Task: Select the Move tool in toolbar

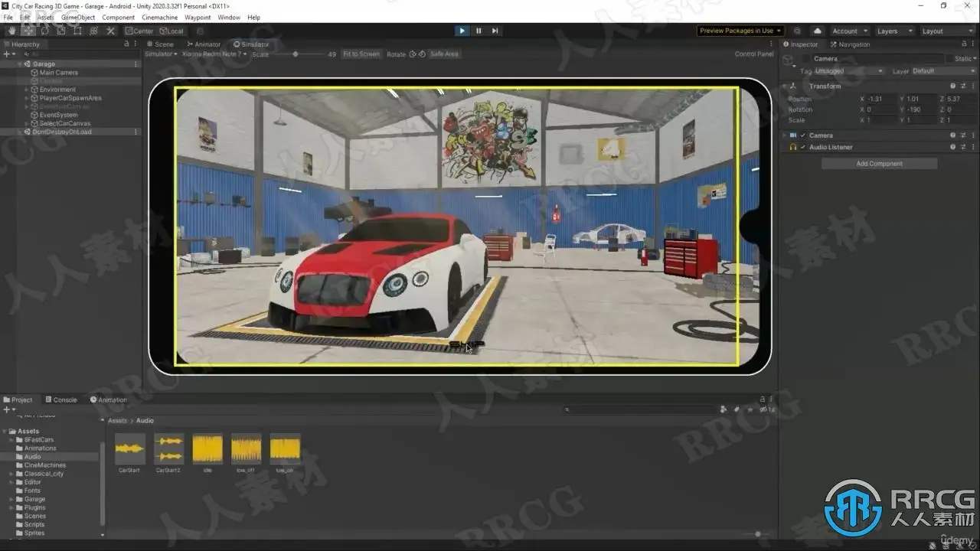Action: click(28, 31)
